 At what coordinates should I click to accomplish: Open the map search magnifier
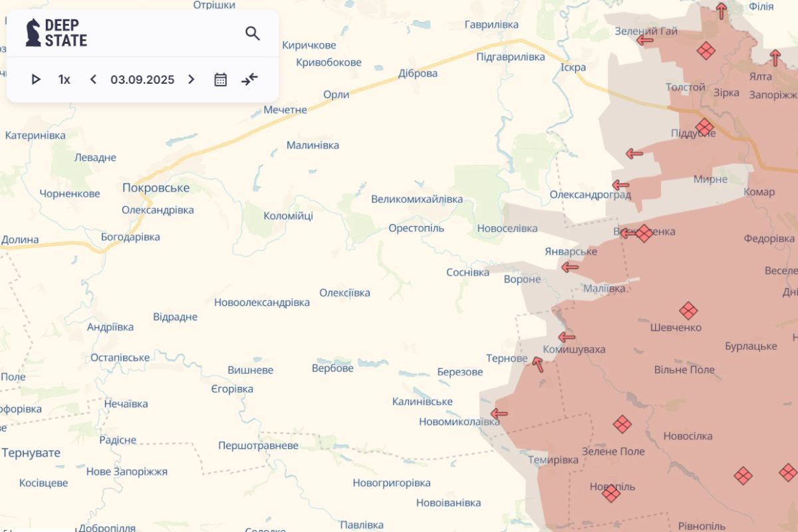click(252, 33)
